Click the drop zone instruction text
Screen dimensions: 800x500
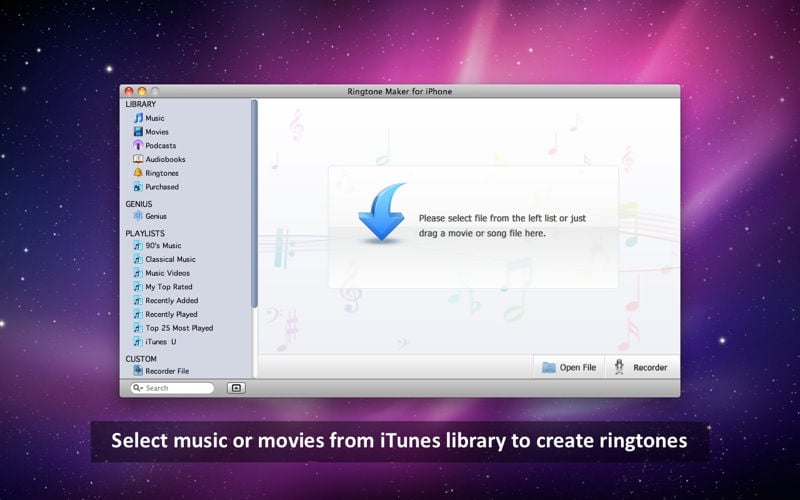pyautogui.click(x=502, y=226)
